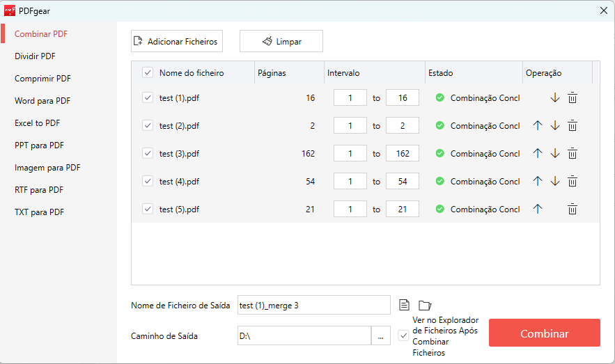Open output folder icon beside file name

pos(425,305)
